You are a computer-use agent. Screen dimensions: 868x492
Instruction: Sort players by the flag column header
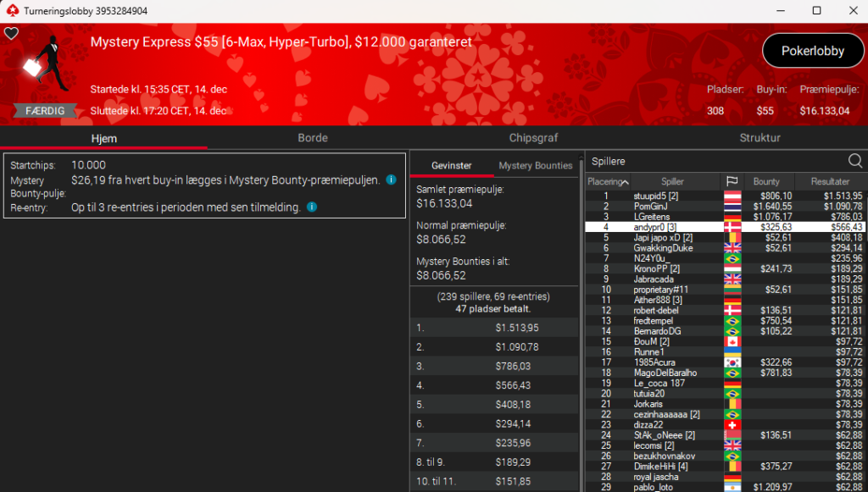pos(731,182)
